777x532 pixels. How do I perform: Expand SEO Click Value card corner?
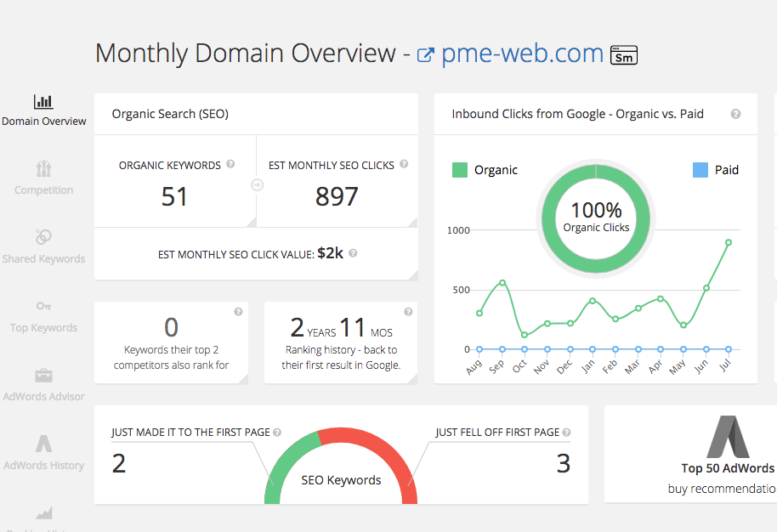coord(412,274)
